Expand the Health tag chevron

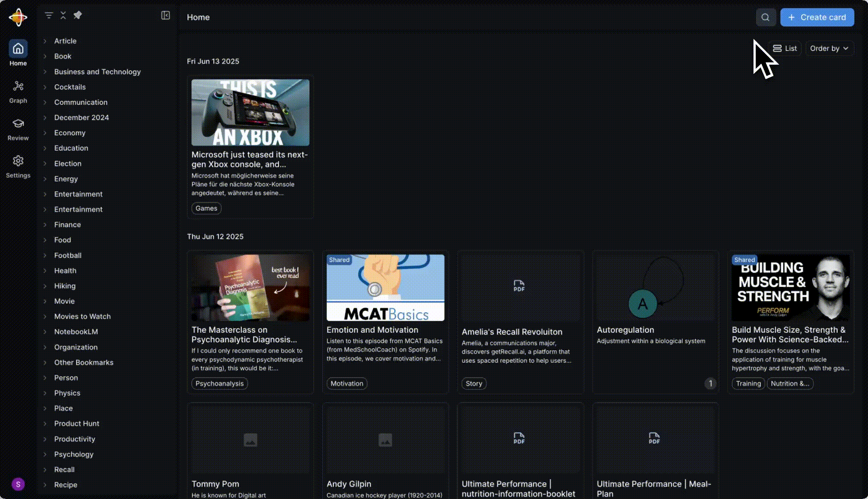click(x=45, y=271)
